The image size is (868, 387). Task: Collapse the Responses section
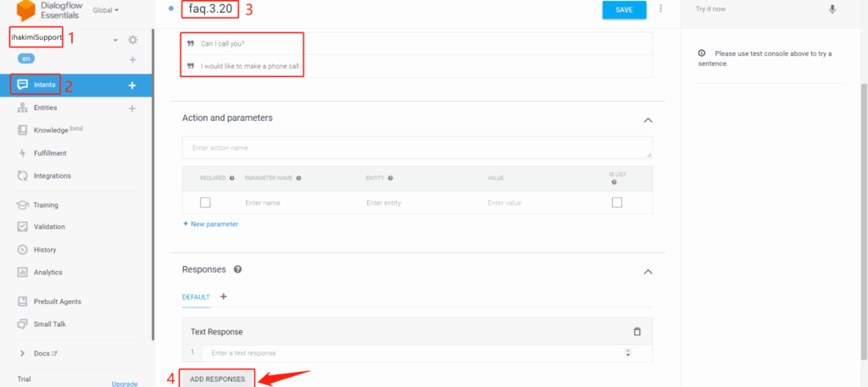click(x=648, y=271)
